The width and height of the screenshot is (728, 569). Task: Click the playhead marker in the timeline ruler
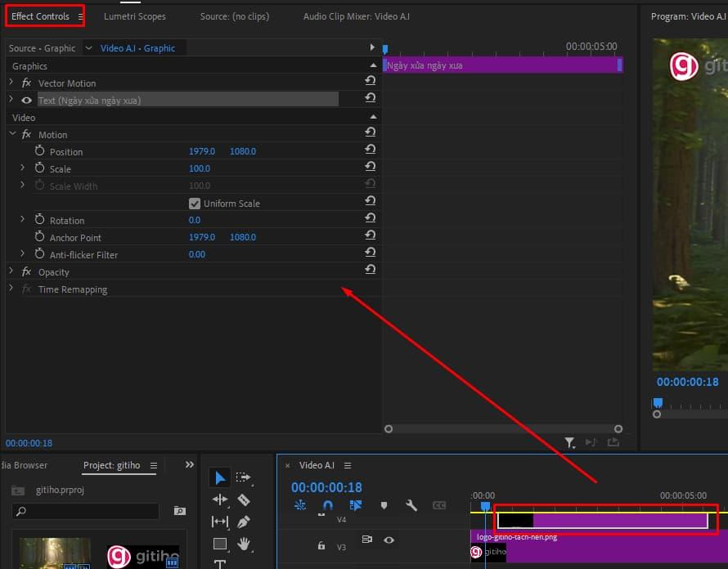(485, 507)
